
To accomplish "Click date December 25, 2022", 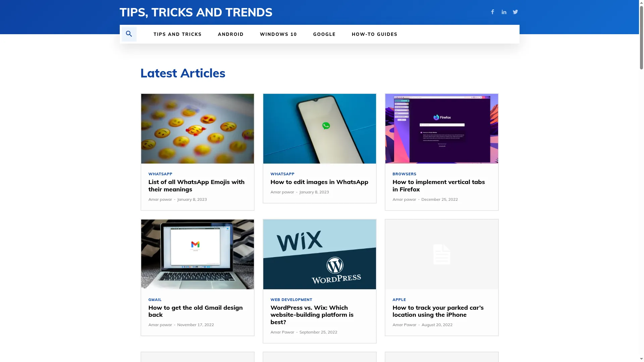I will 439,199.
